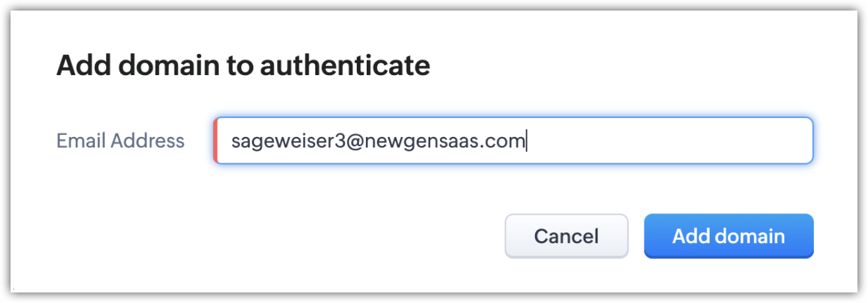Click the word 'Add' in dialog title
The image size is (868, 303).
point(82,66)
